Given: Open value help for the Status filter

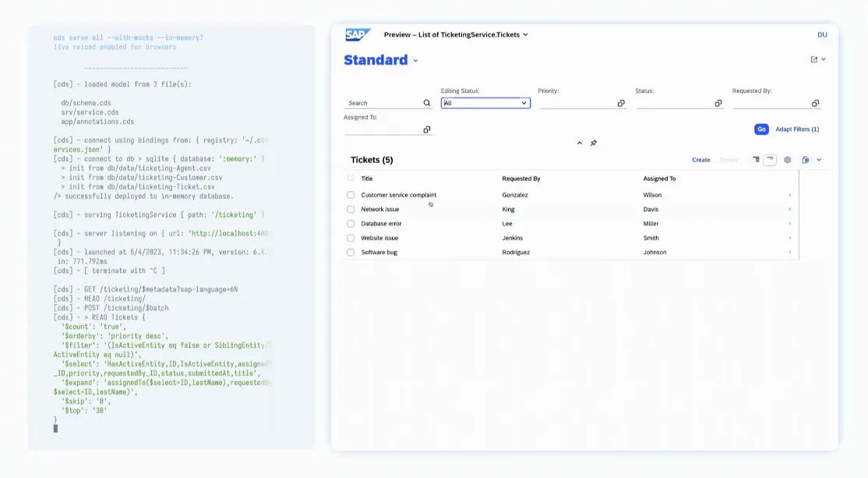Looking at the screenshot, I should tap(718, 103).
